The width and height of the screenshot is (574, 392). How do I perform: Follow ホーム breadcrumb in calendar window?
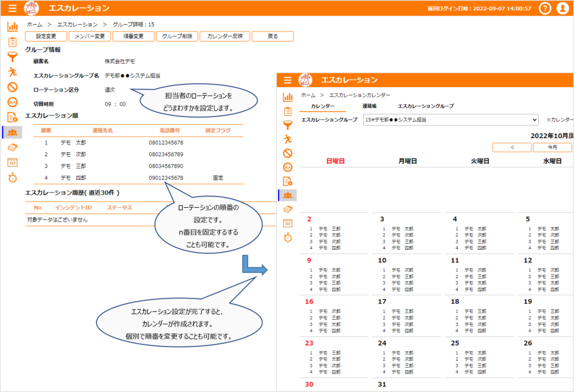click(x=308, y=95)
